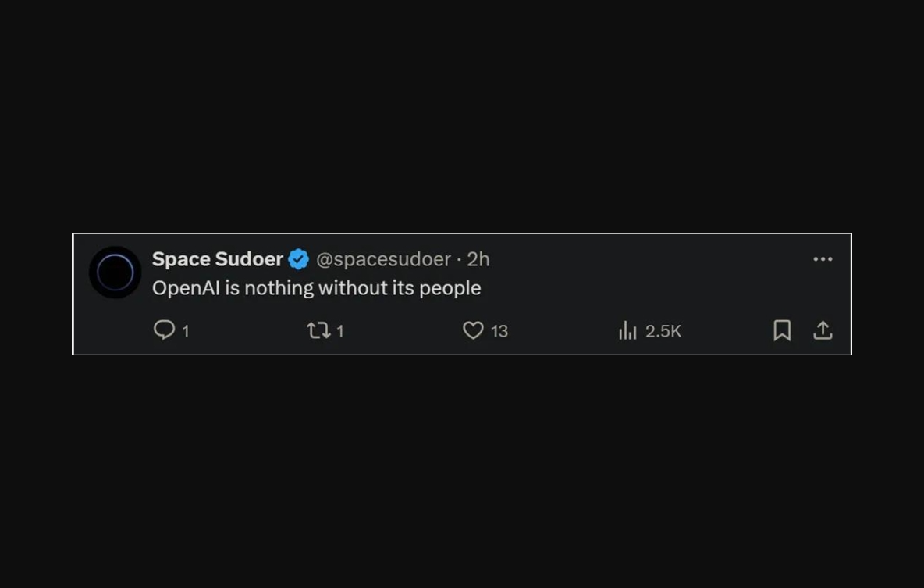Screen dimensions: 924x588
Task: Click the 2.5K views count
Action: tap(663, 332)
